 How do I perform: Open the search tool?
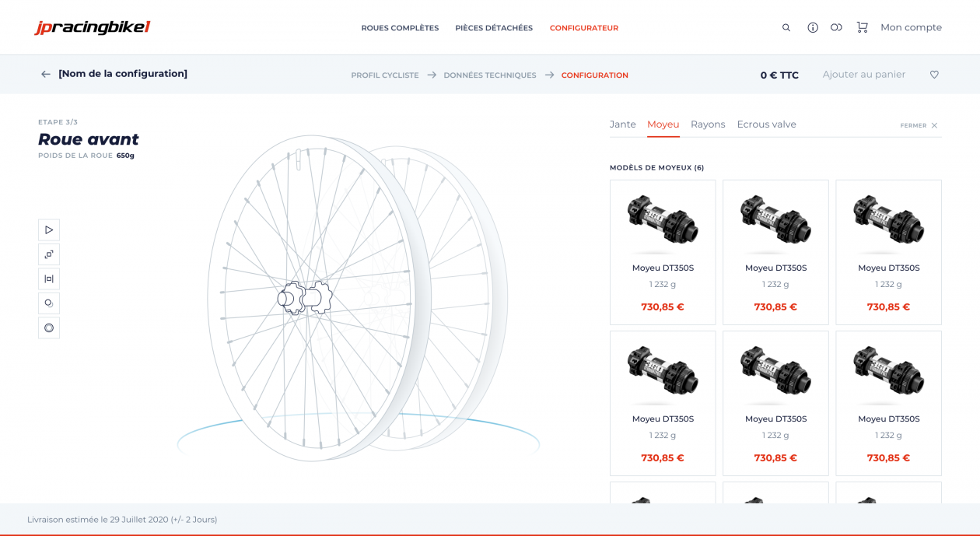[x=786, y=27]
